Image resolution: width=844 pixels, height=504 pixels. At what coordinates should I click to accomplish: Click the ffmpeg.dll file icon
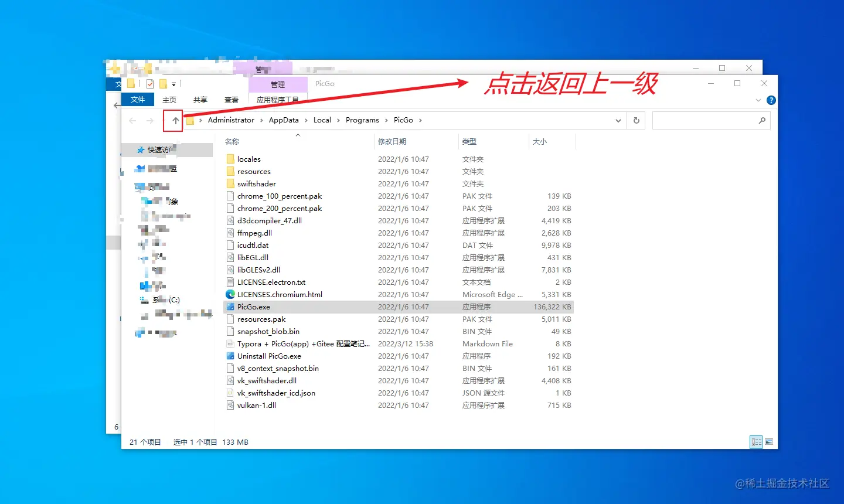(x=230, y=233)
